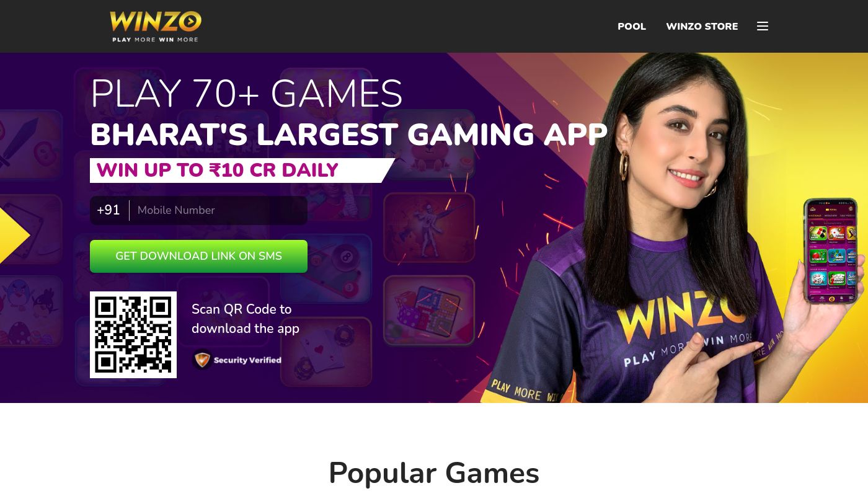Screen dimensions: 868x496
Task: Click Get Download Link on SMS button
Action: (x=198, y=256)
